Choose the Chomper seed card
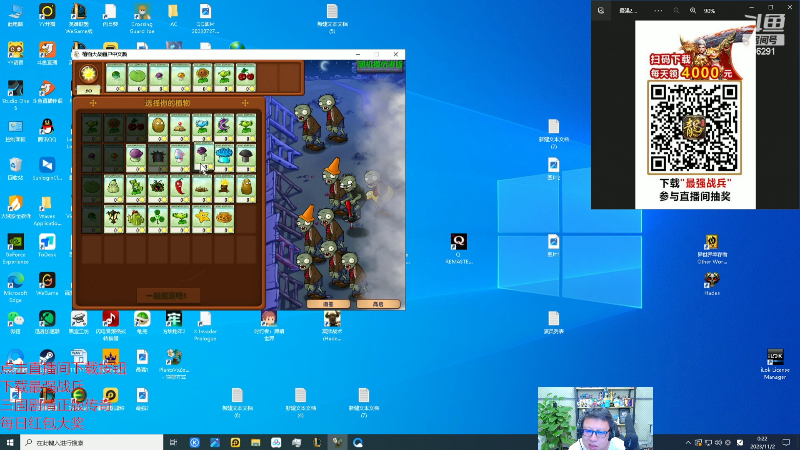800x450 pixels. (x=224, y=128)
